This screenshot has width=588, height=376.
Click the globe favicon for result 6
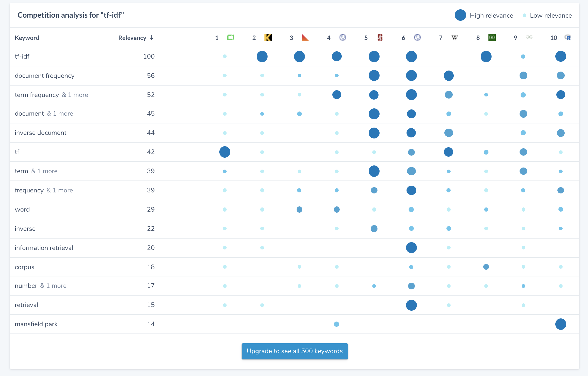point(417,38)
